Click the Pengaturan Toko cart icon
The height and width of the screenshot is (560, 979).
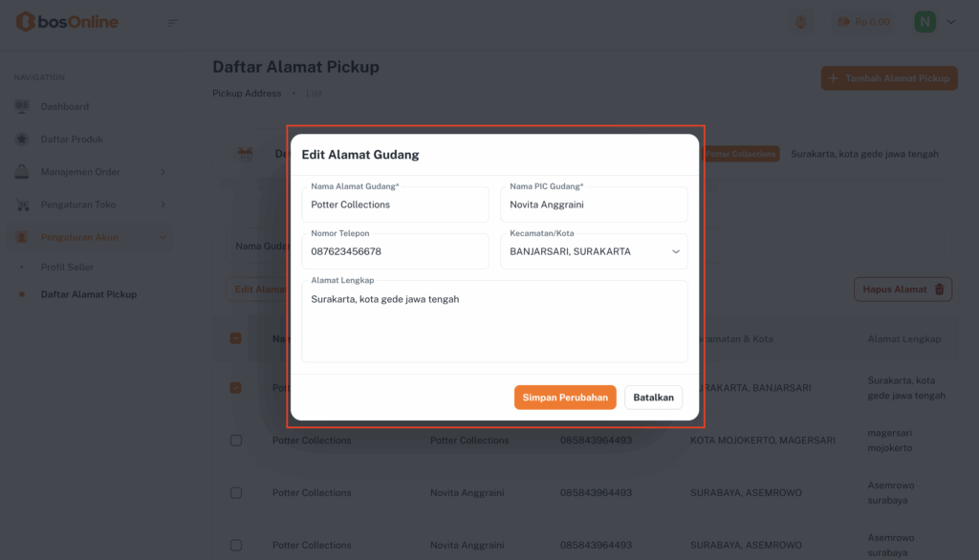click(x=22, y=205)
